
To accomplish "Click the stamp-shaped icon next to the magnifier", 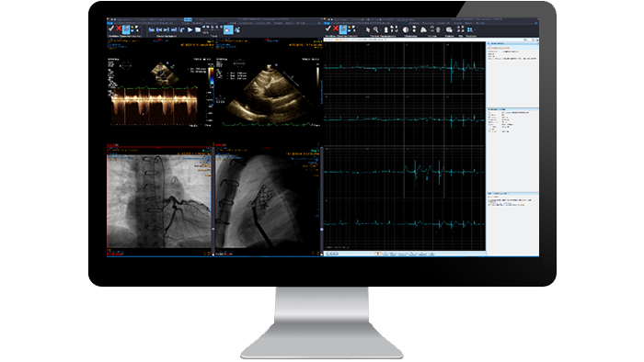I will pos(386,30).
